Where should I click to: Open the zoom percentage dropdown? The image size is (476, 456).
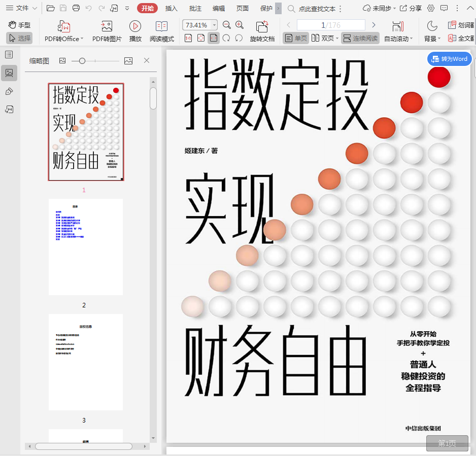pyautogui.click(x=214, y=25)
